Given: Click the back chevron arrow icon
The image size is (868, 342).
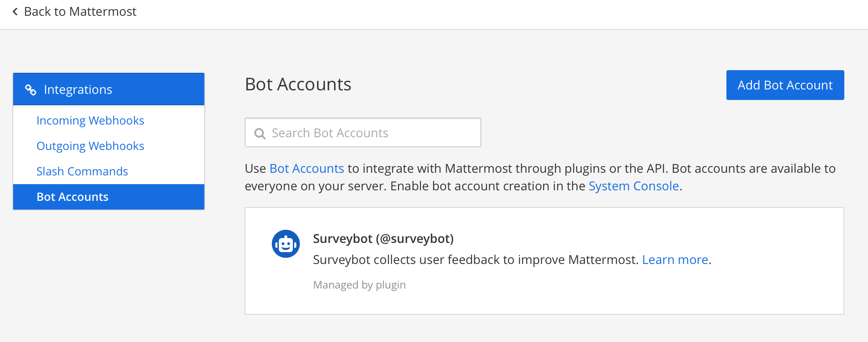Looking at the screenshot, I should pos(15,12).
